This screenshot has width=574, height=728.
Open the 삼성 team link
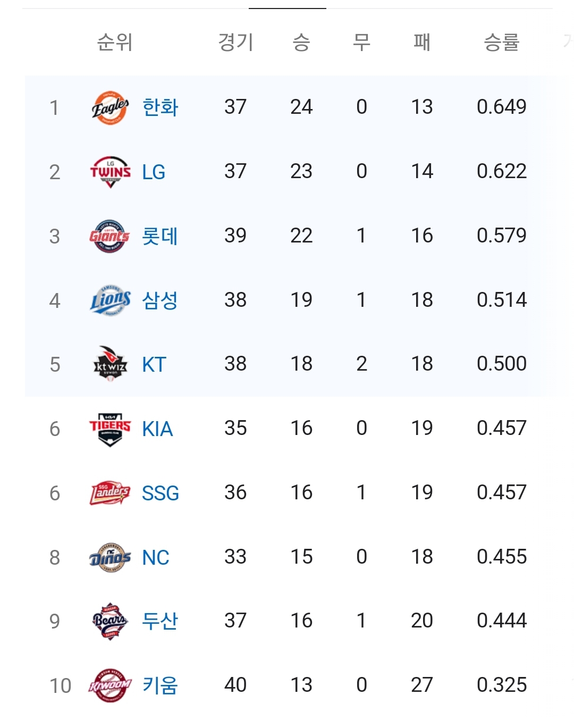click(x=160, y=300)
